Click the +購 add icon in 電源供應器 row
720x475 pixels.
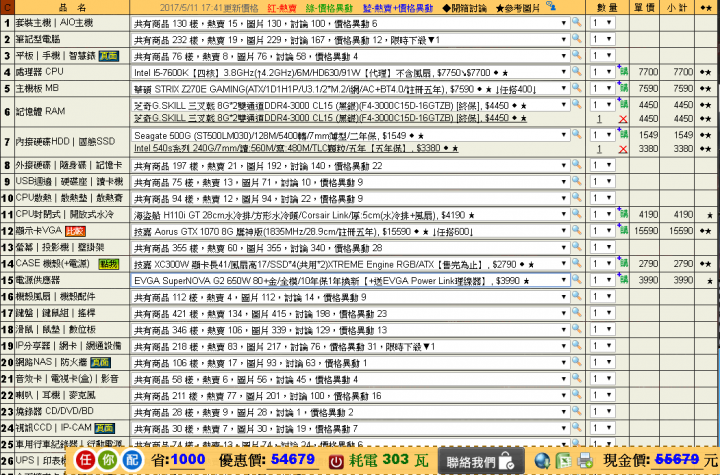(623, 279)
